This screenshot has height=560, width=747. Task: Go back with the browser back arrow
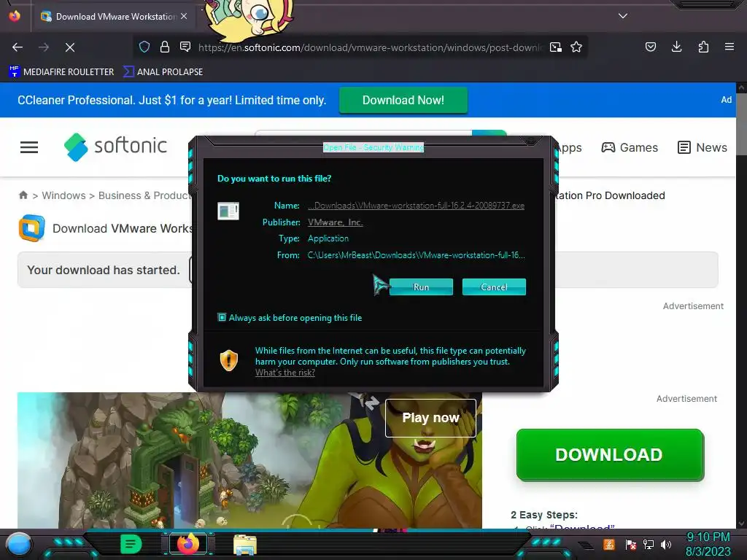point(18,47)
